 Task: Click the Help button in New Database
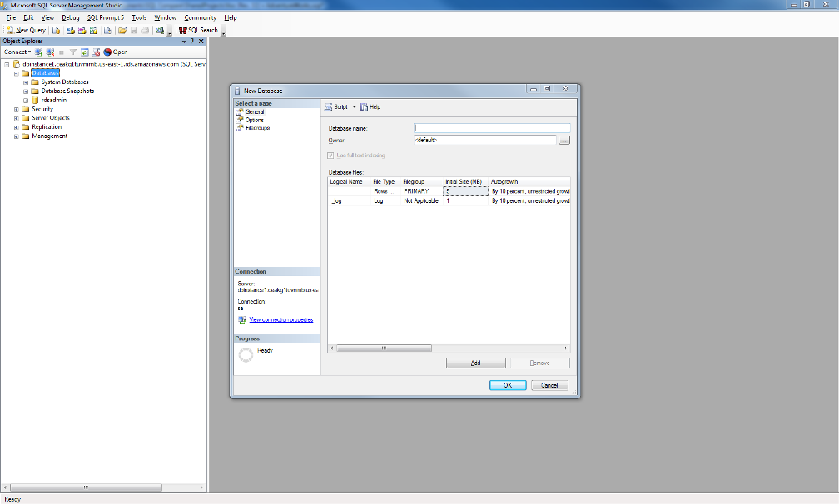(370, 107)
